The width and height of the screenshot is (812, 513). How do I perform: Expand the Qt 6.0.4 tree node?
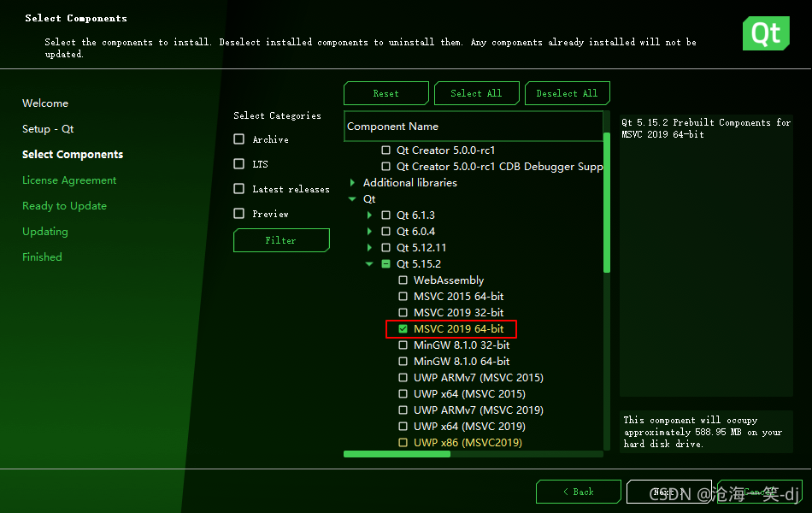point(369,231)
